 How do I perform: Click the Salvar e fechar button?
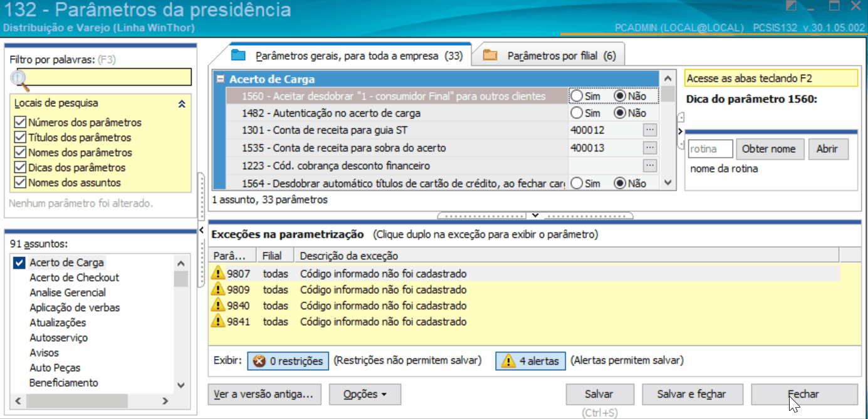(x=691, y=395)
